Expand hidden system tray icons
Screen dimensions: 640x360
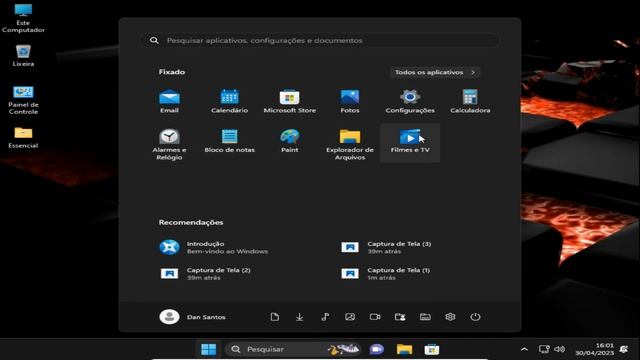(524, 349)
